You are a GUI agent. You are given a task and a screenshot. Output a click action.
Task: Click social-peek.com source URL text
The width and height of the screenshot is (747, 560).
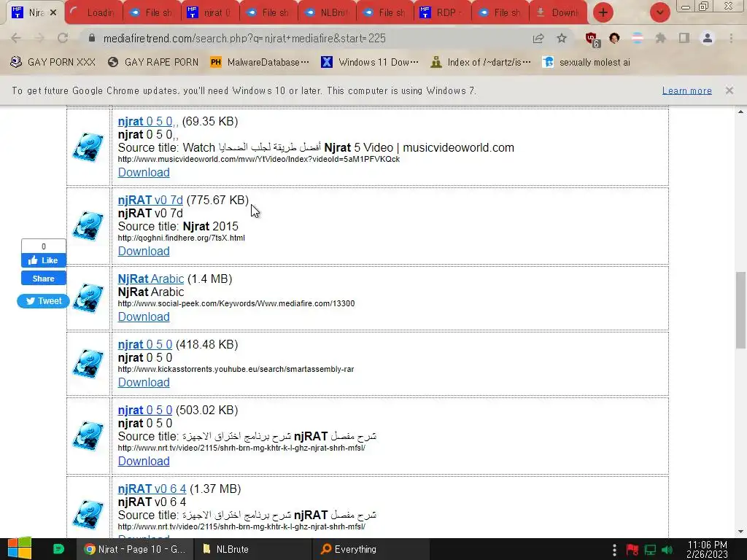(x=236, y=303)
